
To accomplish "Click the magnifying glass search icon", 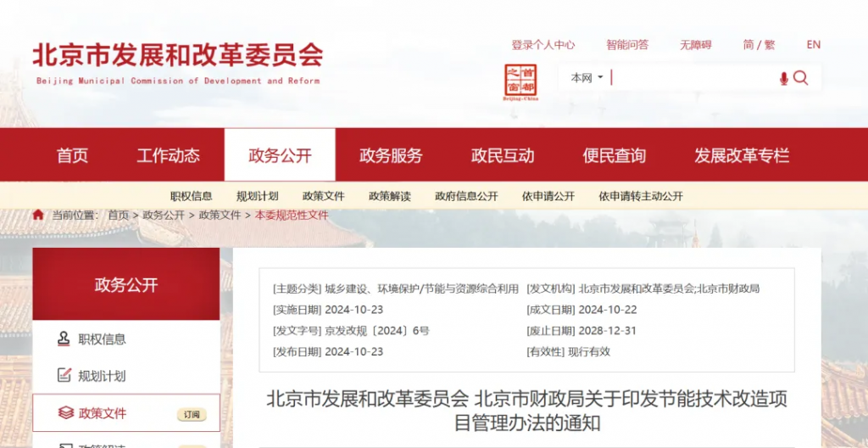I will click(x=801, y=78).
